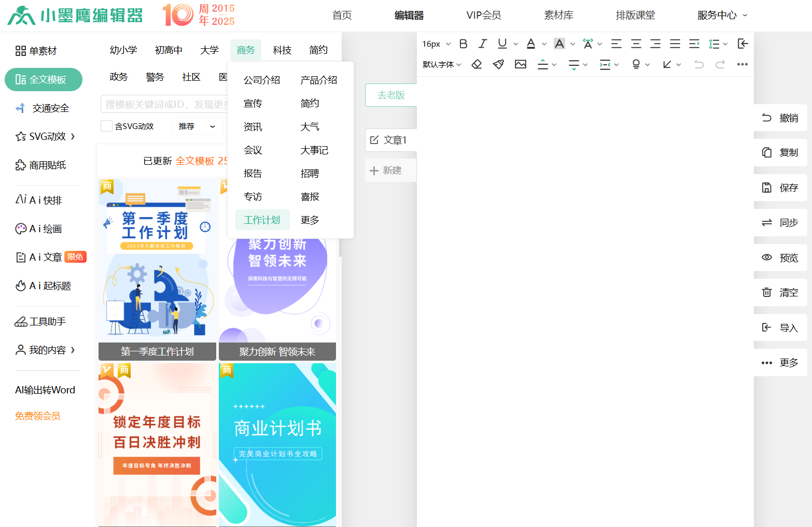Click the 免费领会员 link
The width and height of the screenshot is (812, 527).
click(x=37, y=416)
